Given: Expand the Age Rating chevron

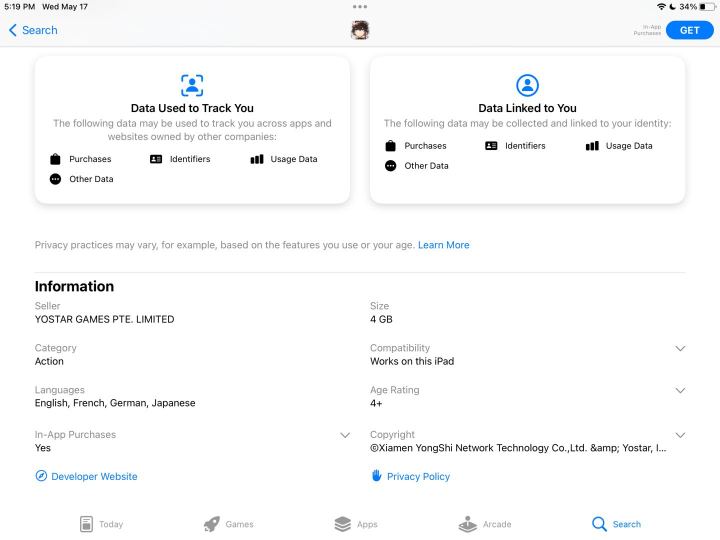Looking at the screenshot, I should point(680,391).
